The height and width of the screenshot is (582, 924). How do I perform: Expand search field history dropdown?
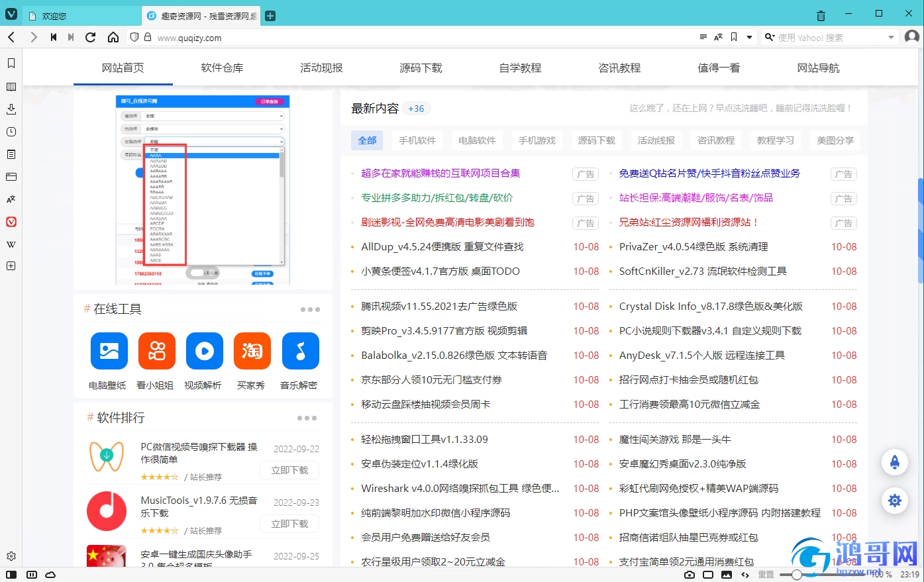891,38
